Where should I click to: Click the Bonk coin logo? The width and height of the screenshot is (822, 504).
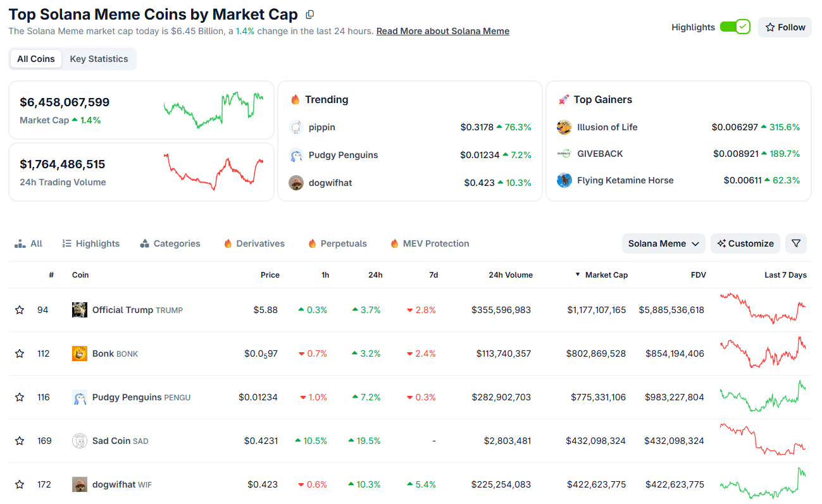click(79, 353)
